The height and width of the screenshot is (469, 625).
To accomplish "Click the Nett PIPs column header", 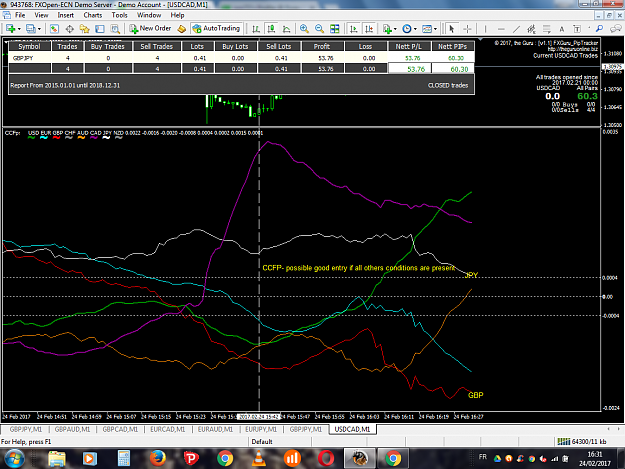I will [452, 46].
